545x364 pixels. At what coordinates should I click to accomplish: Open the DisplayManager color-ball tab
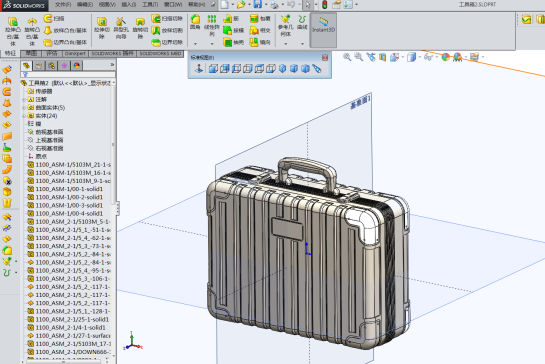tap(76, 65)
